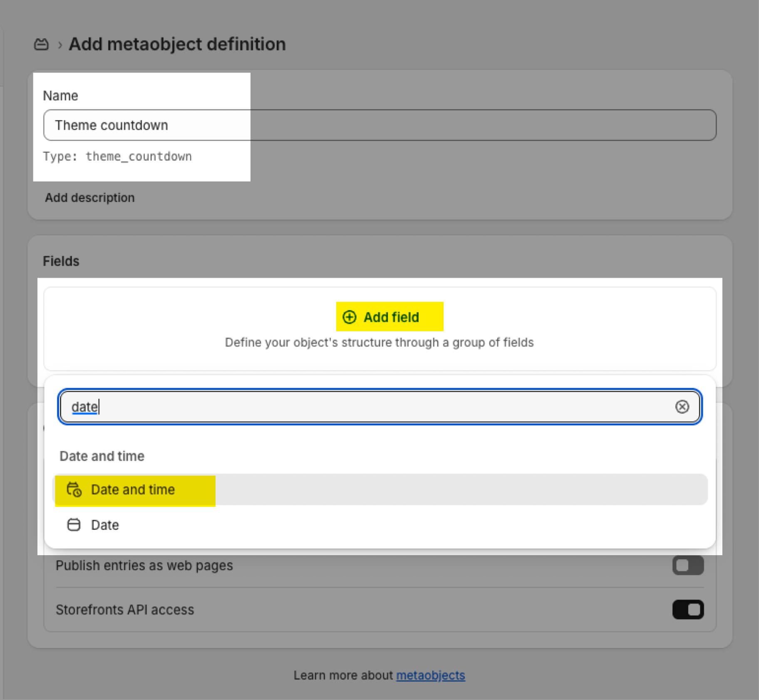Click the Date and time category header
Screen dimensions: 759x700
coord(102,456)
